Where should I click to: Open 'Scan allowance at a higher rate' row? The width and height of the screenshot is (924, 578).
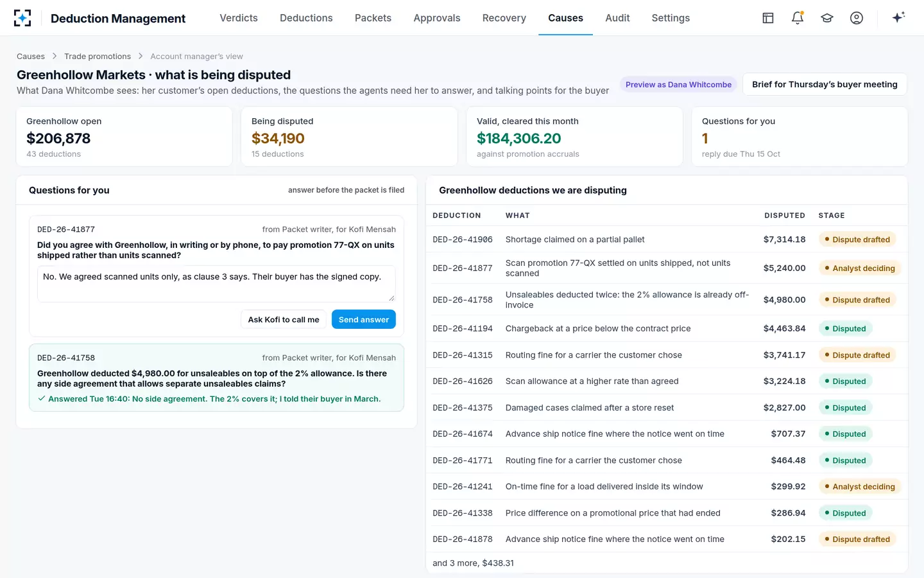[x=667, y=381]
